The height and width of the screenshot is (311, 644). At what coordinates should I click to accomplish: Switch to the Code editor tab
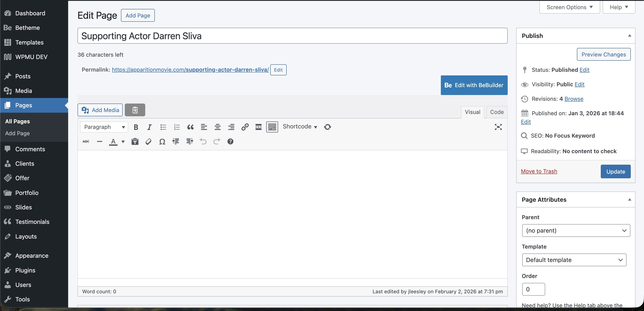(x=497, y=112)
